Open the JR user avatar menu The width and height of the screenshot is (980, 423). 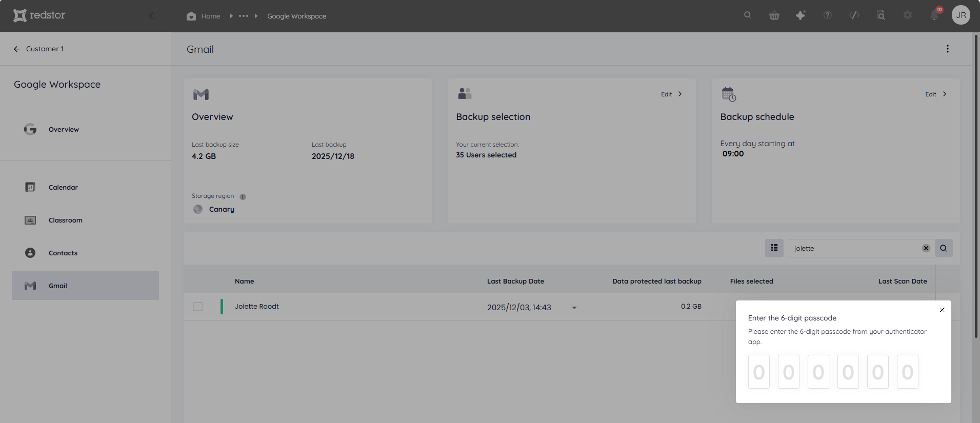tap(961, 15)
